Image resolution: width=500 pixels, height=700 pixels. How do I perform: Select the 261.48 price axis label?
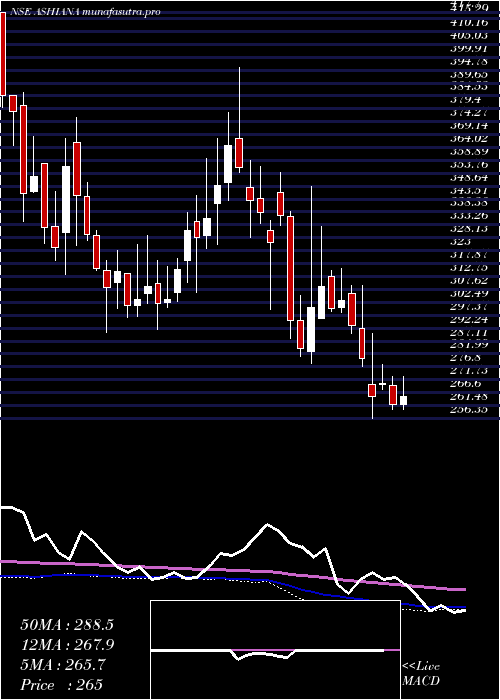471,396
